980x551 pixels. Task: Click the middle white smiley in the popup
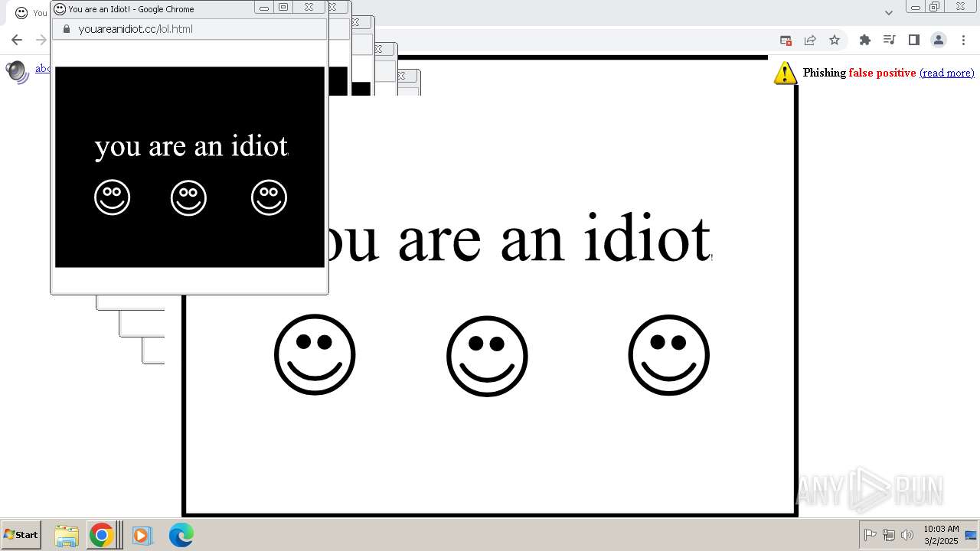188,197
